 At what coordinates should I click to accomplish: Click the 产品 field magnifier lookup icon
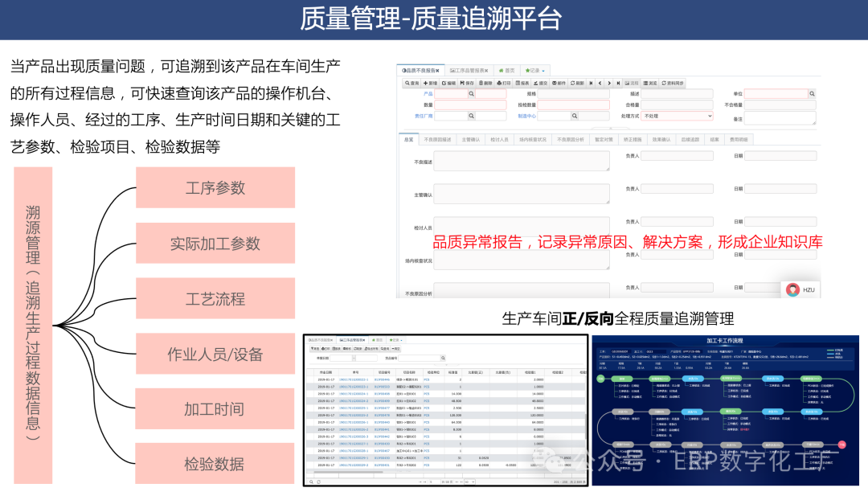point(471,94)
